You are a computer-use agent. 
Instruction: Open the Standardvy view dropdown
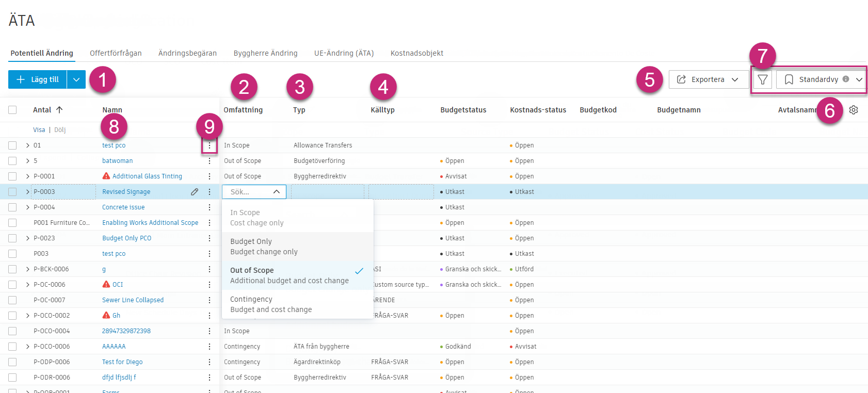pos(821,79)
